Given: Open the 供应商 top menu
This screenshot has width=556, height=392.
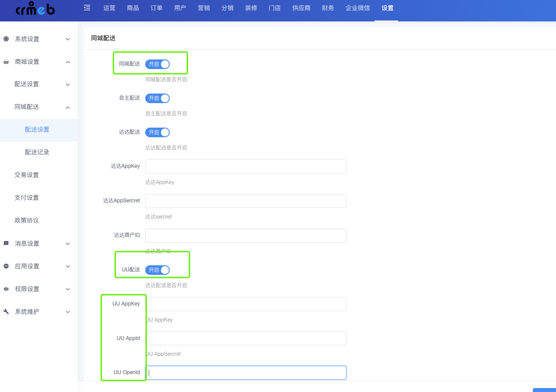Looking at the screenshot, I should point(301,8).
